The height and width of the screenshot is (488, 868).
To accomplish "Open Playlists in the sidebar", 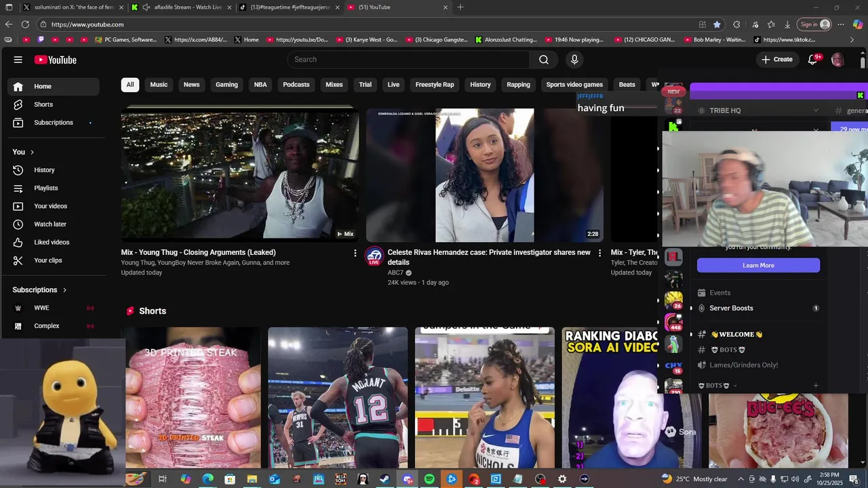I will [x=54, y=188].
